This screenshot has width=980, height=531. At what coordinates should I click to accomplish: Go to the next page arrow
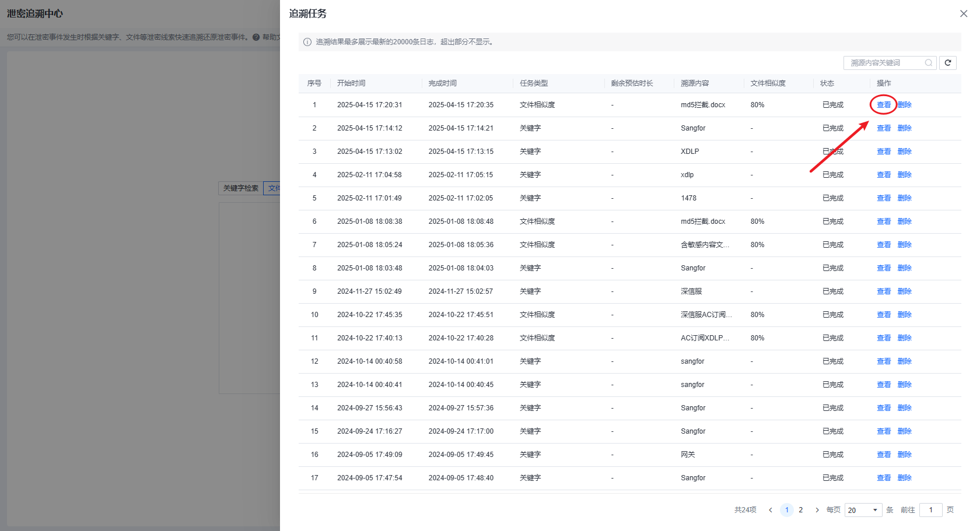(x=817, y=510)
